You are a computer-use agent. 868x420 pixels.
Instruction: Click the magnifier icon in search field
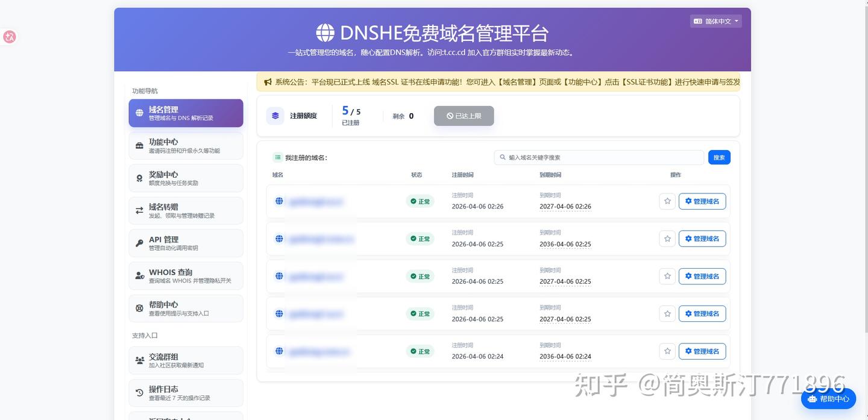point(503,157)
